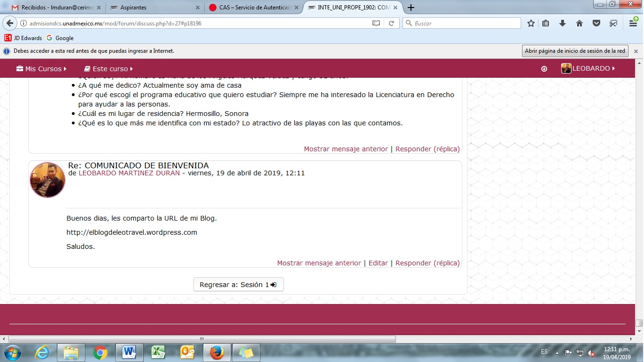Open the JD Edwards bookmark
Image resolution: width=644 pixels, height=362 pixels.
(24, 38)
